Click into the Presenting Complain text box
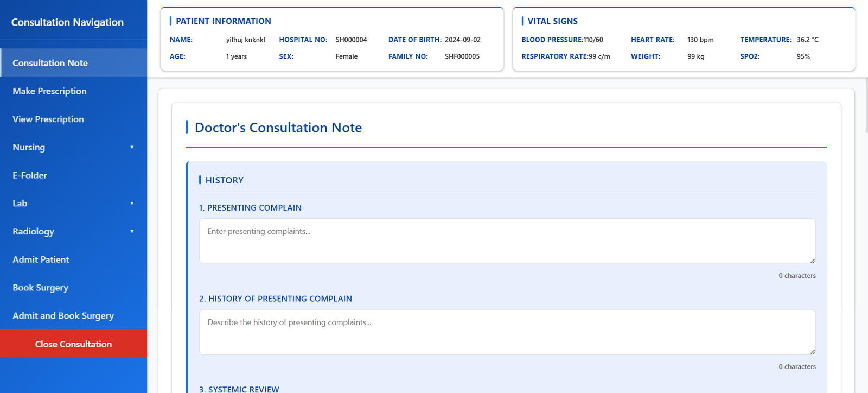Image resolution: width=868 pixels, height=393 pixels. point(507,241)
